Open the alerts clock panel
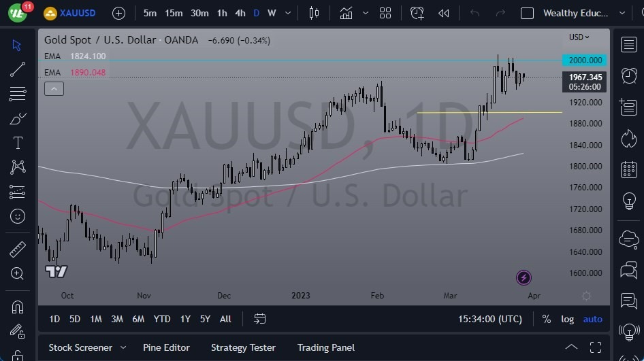 click(629, 76)
